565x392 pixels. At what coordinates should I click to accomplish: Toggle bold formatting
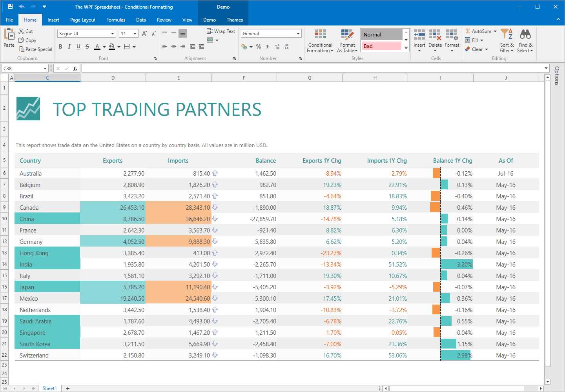pos(60,46)
